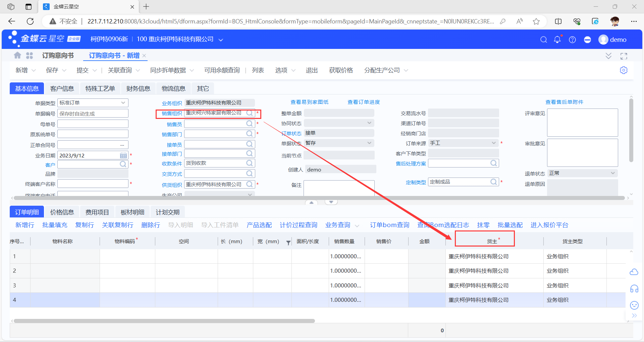Open the 订单来源 dropdown
Viewport: 644px width, 342px height.
pyautogui.click(x=494, y=143)
